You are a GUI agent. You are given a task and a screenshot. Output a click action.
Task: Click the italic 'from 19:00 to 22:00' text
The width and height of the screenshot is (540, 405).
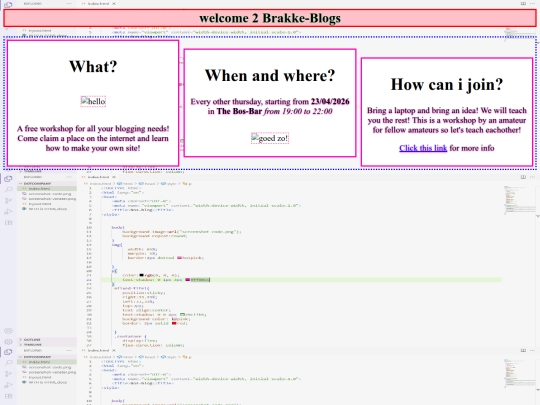[x=298, y=111]
